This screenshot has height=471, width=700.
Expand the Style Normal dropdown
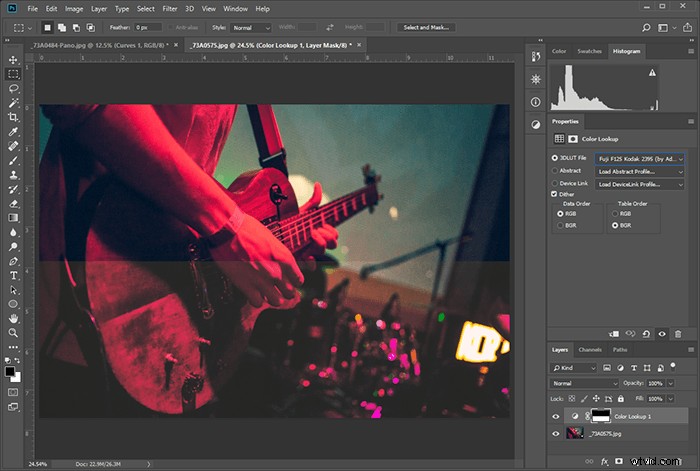pyautogui.click(x=251, y=28)
